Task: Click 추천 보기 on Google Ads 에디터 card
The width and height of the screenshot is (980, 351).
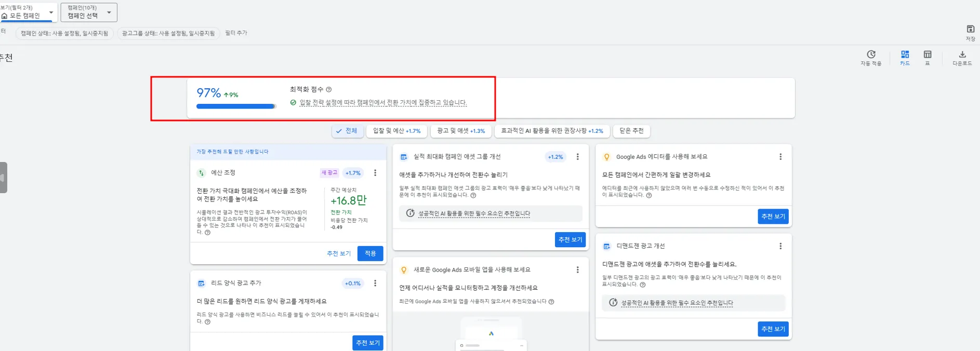Action: (x=773, y=216)
